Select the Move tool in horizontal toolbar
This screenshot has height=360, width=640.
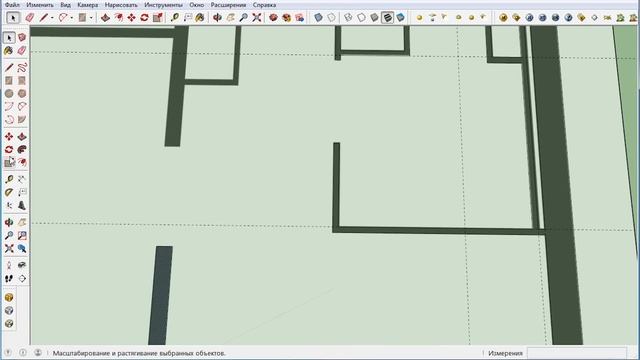(x=131, y=18)
